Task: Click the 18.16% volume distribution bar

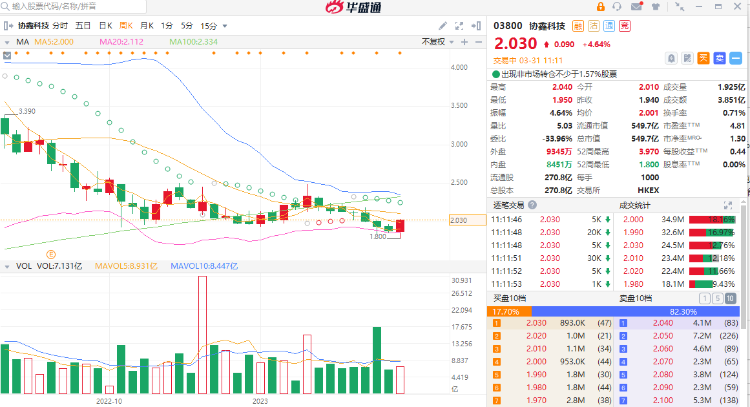Action: 712,220
